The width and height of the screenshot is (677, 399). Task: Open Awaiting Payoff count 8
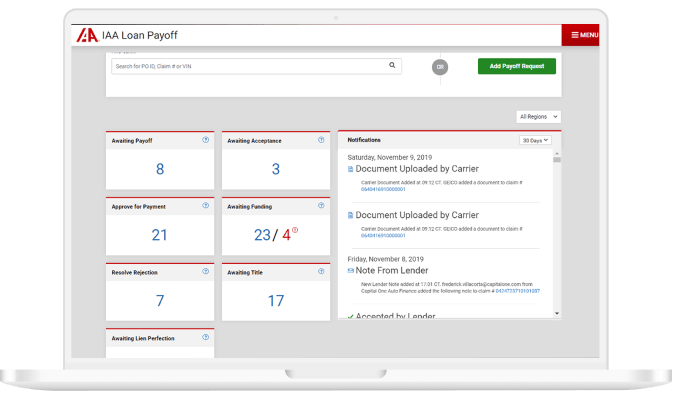(x=160, y=169)
